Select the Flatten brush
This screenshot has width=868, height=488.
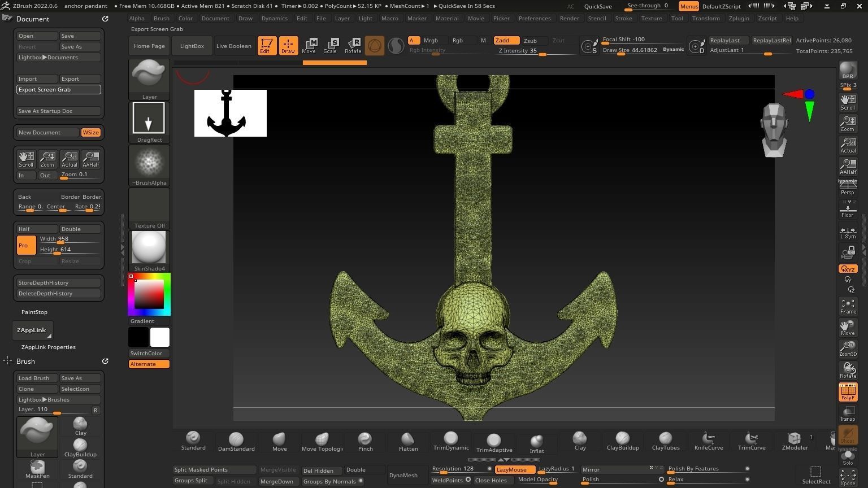point(408,442)
